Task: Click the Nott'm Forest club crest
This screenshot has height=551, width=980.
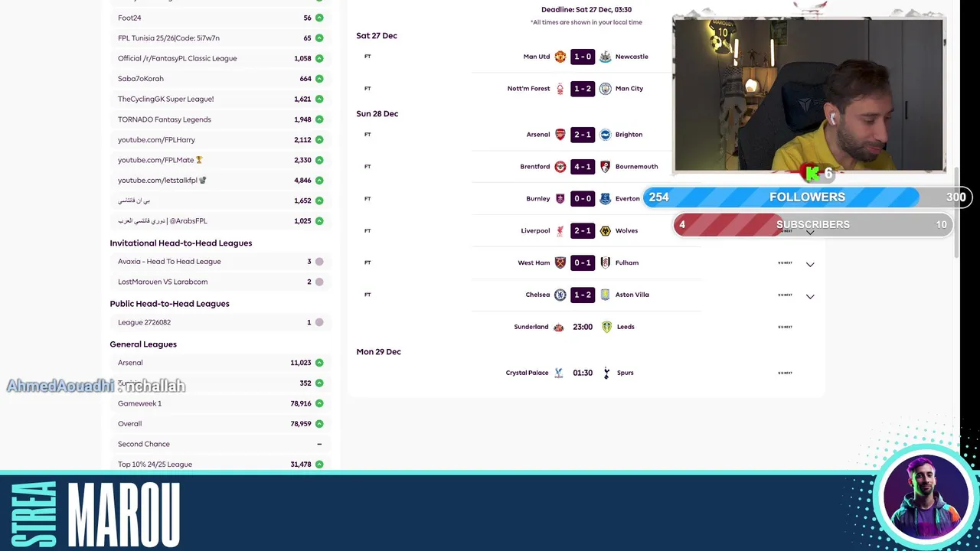Action: point(560,89)
